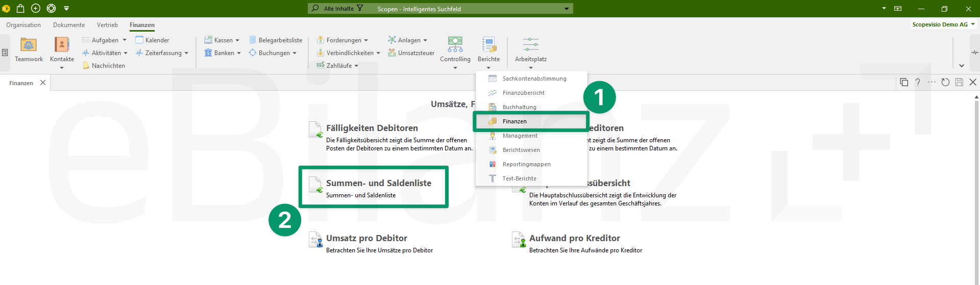Open the activity pulse panel at right edge
The width and height of the screenshot is (980, 285).
click(x=975, y=53)
